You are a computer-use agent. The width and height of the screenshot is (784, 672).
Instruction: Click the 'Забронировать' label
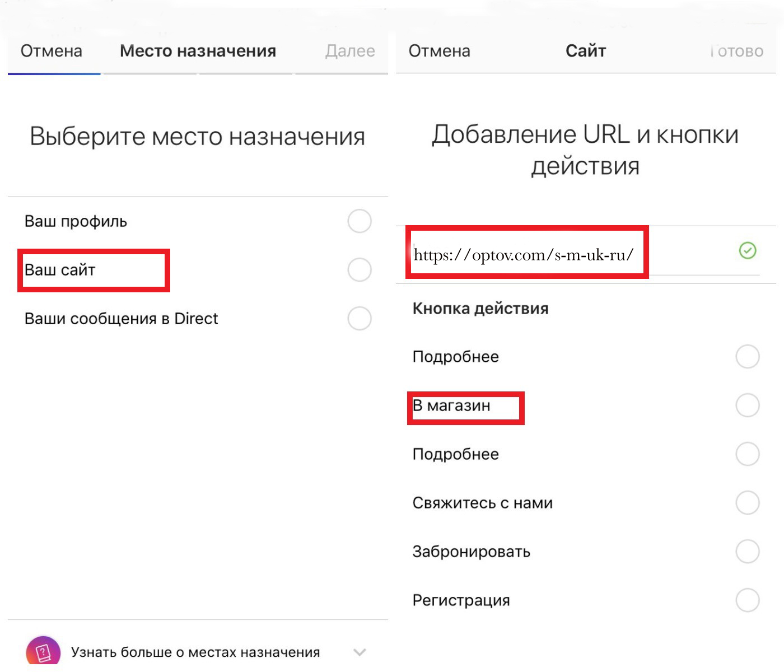[x=472, y=552]
